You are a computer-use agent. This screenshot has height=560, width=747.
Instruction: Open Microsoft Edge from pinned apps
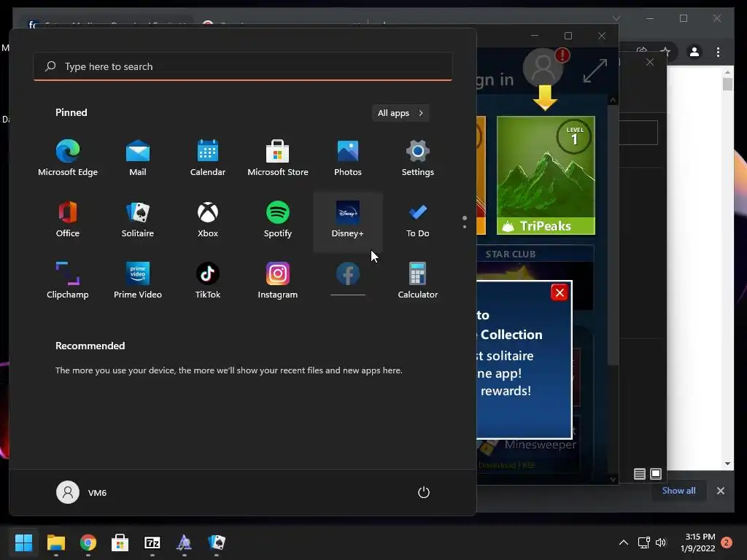68,158
